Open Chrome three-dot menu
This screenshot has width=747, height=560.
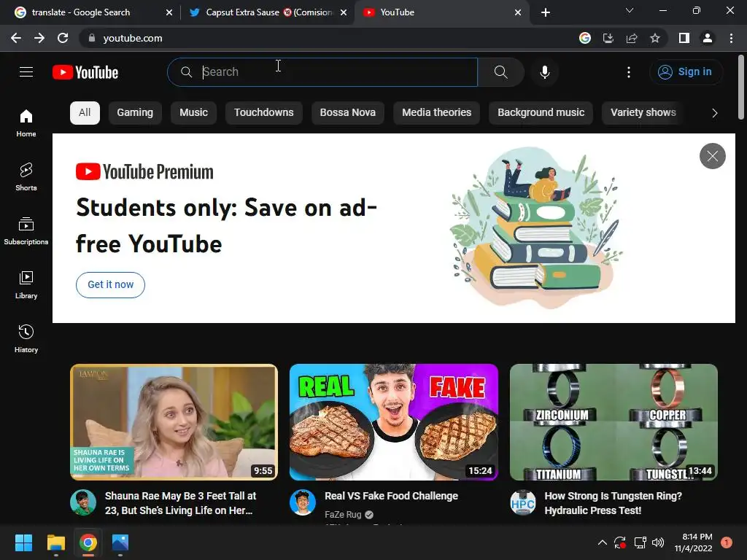tap(731, 38)
